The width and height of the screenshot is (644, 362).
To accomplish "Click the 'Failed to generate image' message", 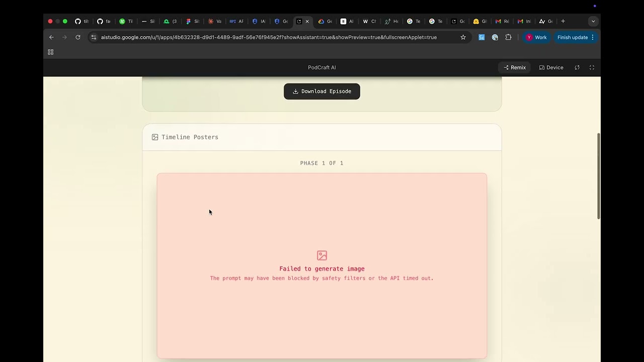I will point(322,269).
